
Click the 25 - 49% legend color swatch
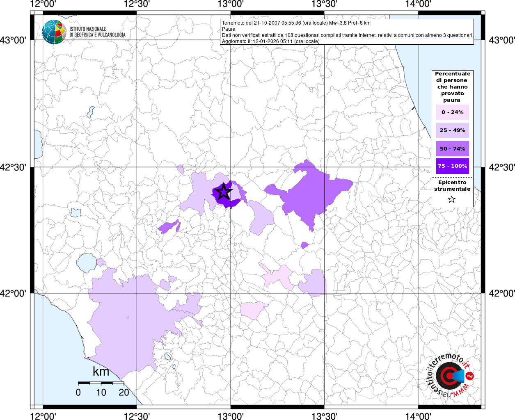tap(453, 130)
